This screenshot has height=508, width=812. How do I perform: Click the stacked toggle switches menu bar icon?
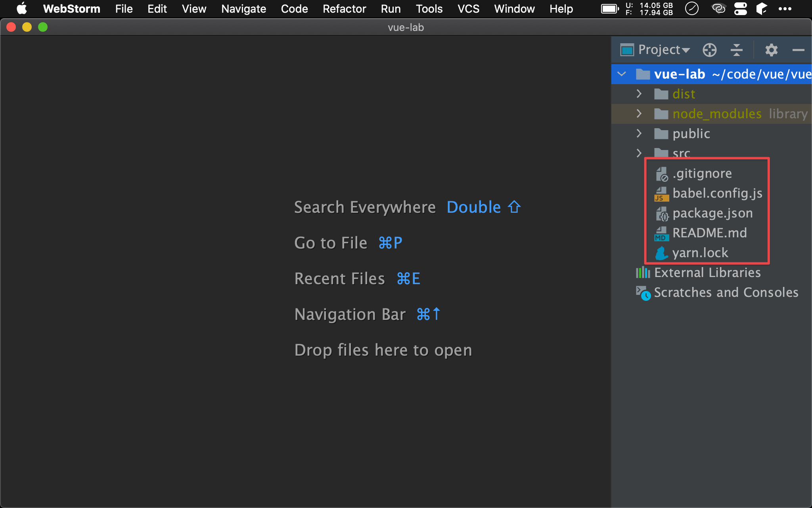pos(740,9)
